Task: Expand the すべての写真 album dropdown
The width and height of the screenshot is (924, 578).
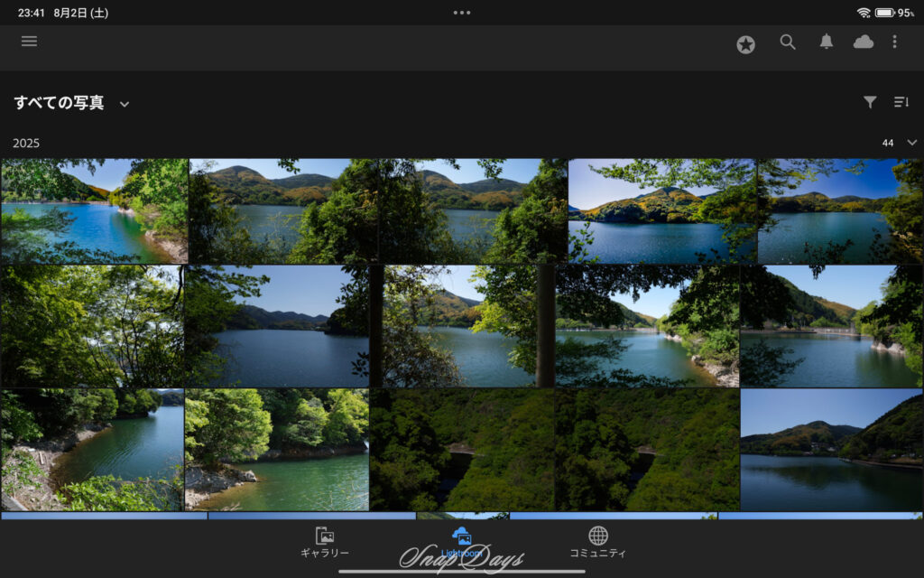Action: 124,104
